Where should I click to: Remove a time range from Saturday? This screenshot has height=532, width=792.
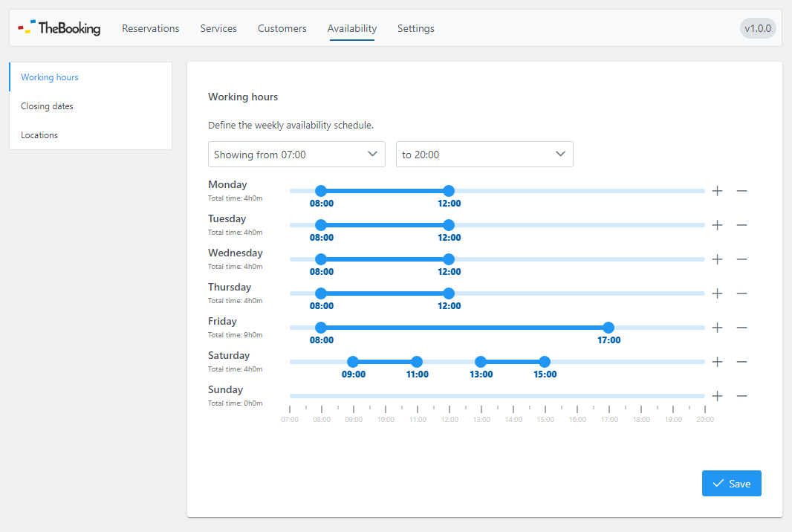pyautogui.click(x=741, y=362)
